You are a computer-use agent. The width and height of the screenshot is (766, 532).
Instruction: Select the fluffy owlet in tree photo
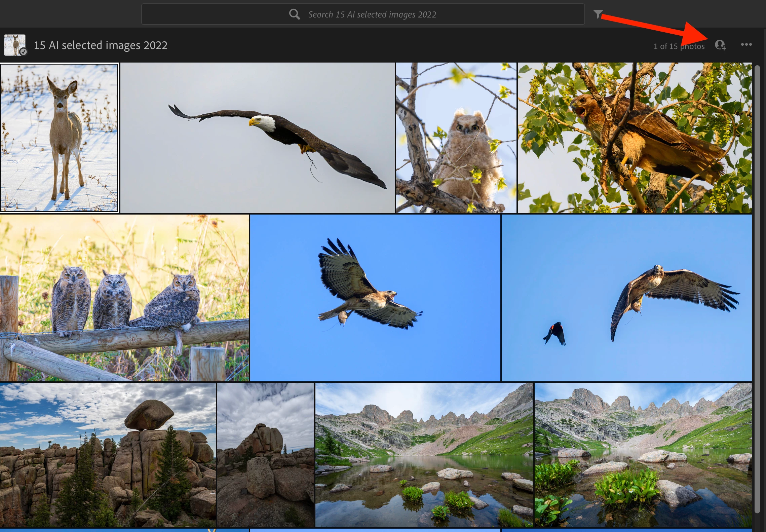(456, 138)
